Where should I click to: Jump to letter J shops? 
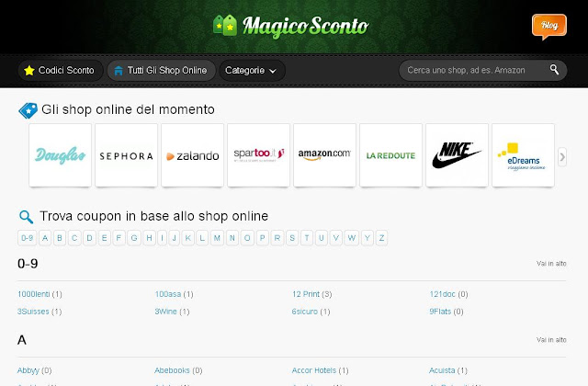(174, 238)
